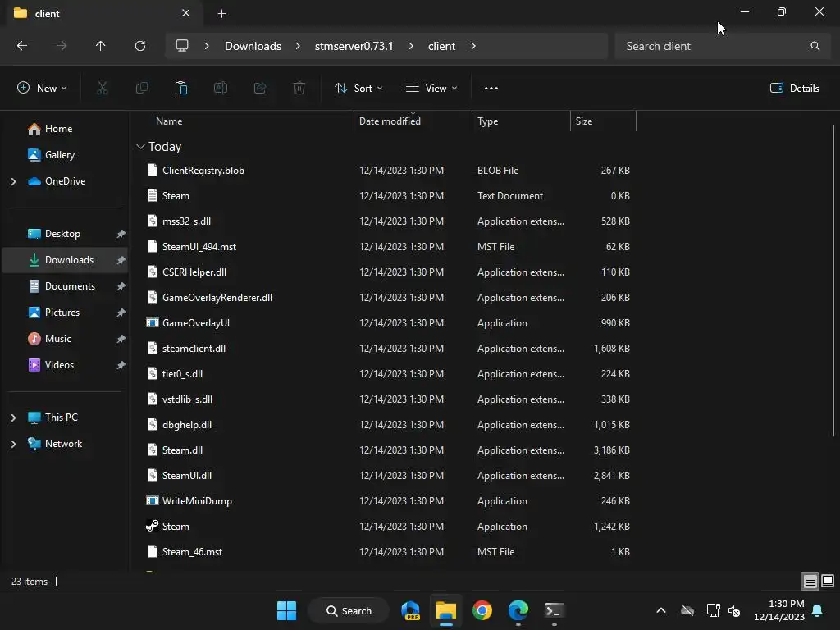Click the Share icon in toolbar
This screenshot has width=840, height=630.
(x=260, y=88)
